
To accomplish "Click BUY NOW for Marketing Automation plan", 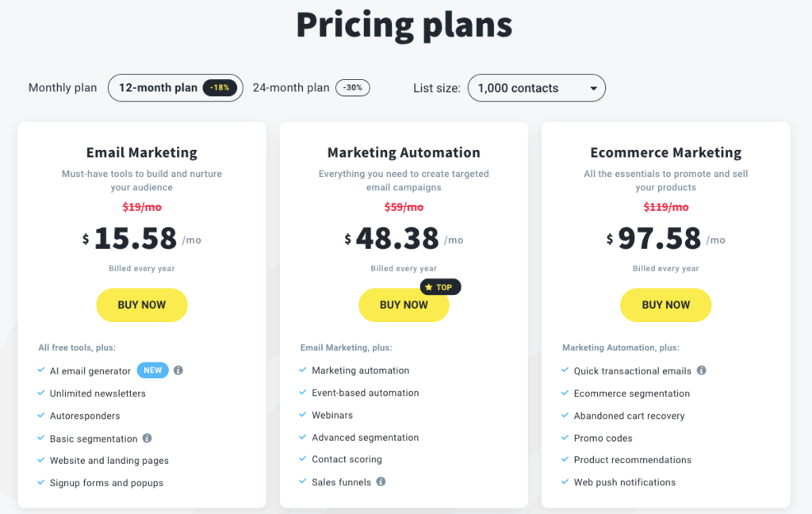I will point(404,305).
